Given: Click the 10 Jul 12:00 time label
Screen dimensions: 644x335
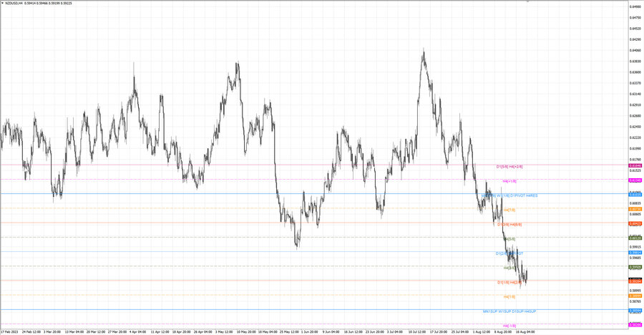Looking at the screenshot, I should click(417, 331).
